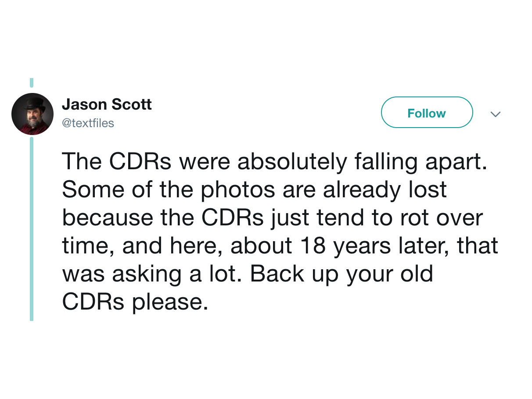
Task: Open Jason Scott's profile avatar
Action: 32,114
